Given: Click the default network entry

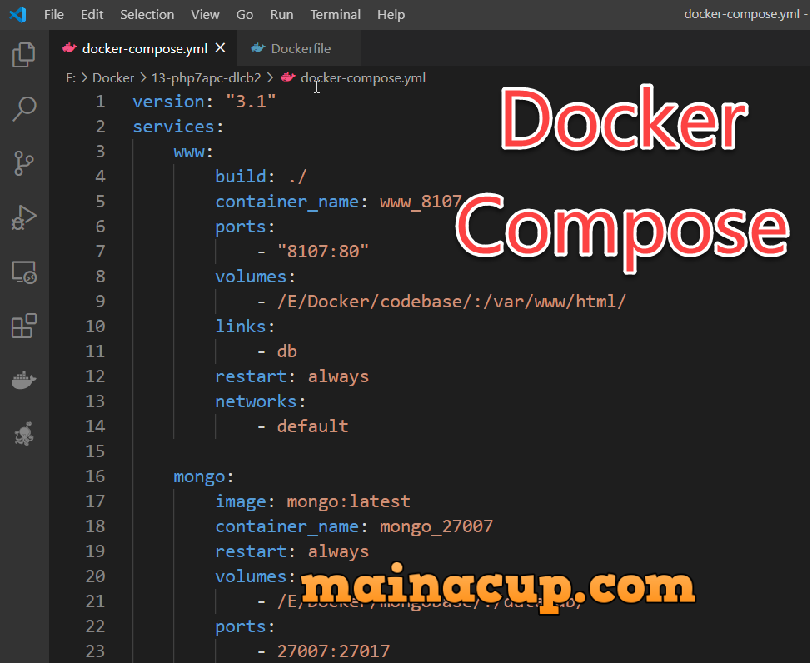Looking at the screenshot, I should tap(312, 426).
